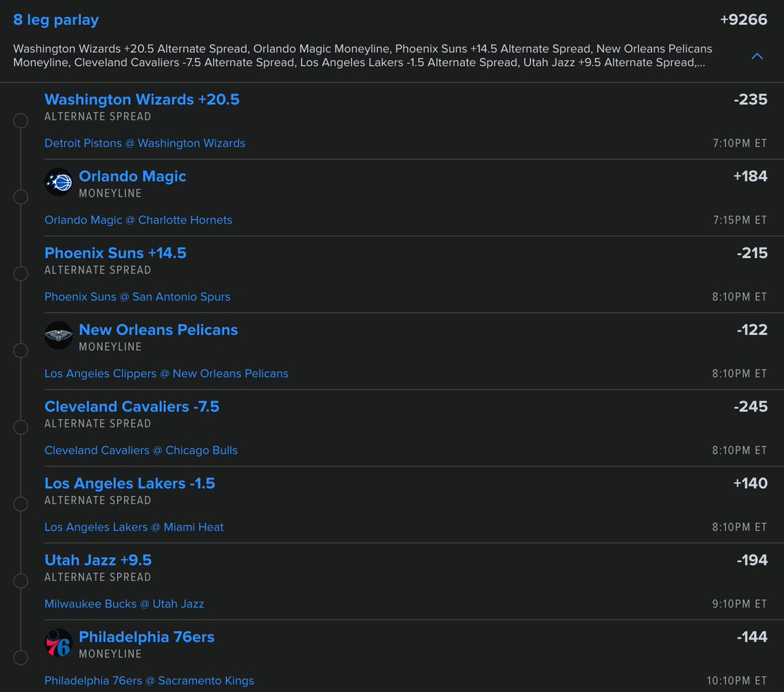
Task: Click status circle beside Phoenix Suns leg
Action: click(x=21, y=274)
